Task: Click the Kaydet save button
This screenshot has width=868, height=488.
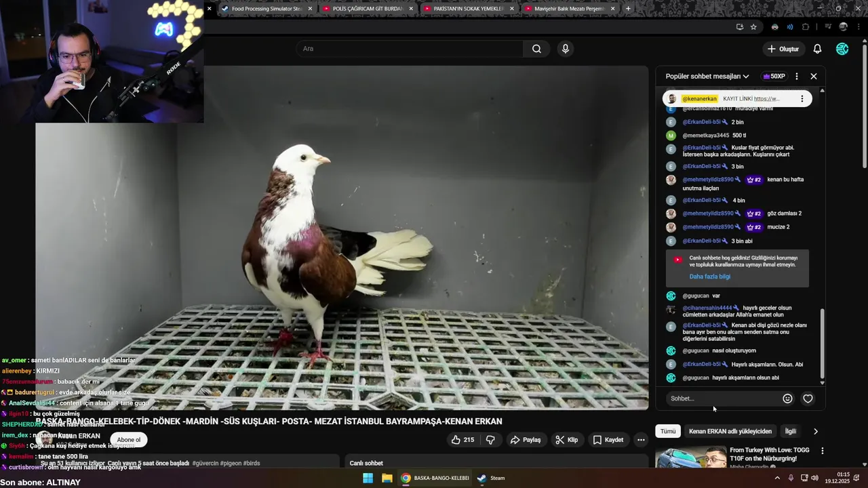Action: coord(608,440)
